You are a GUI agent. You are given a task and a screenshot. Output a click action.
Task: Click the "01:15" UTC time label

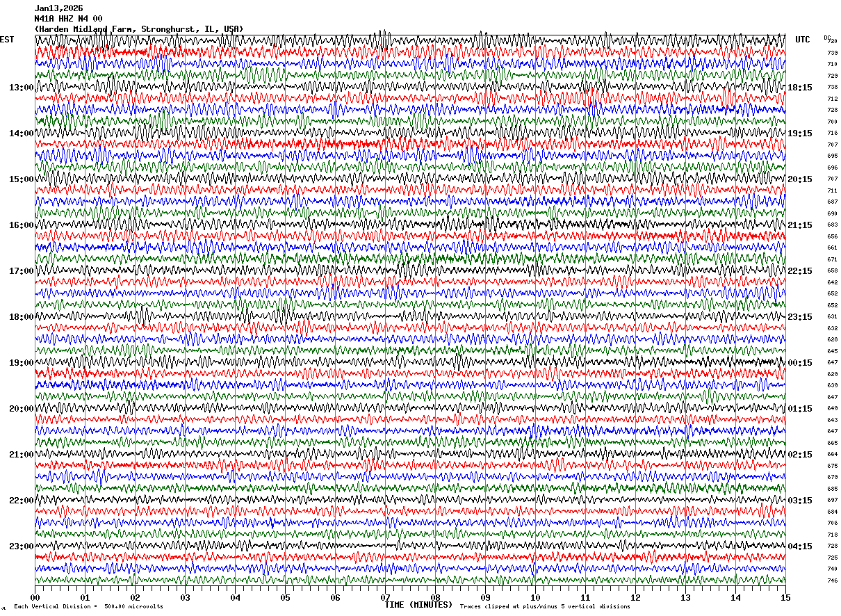point(800,409)
